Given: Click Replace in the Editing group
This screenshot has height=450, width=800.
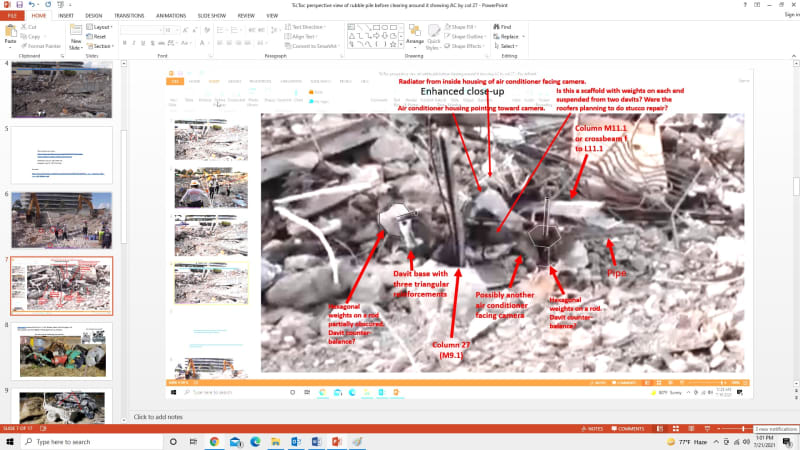Looking at the screenshot, I should tap(509, 36).
